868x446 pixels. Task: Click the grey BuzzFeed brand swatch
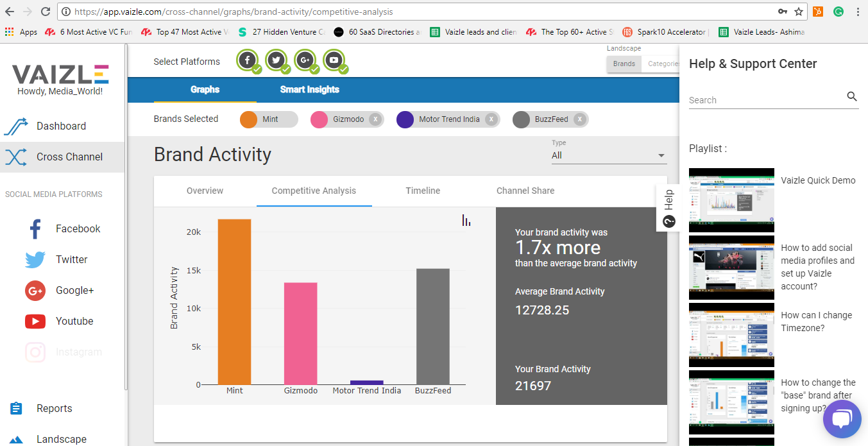[x=521, y=119]
